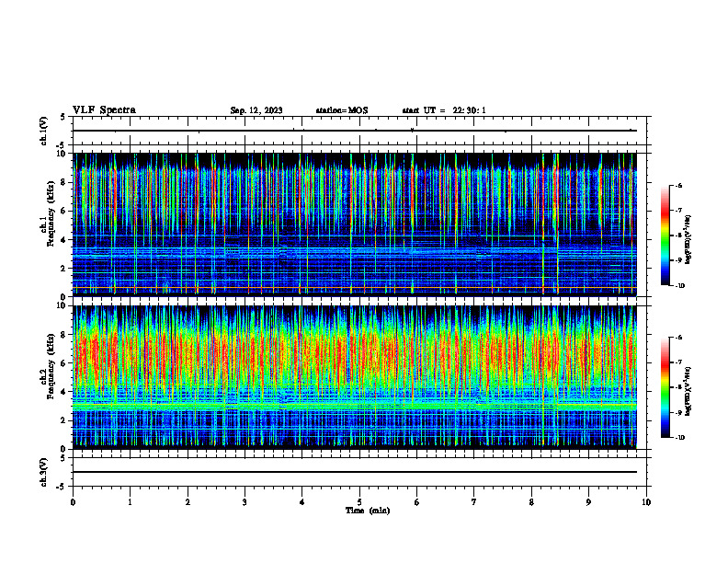Click the "start UT = 22:30:1" header text

[444, 110]
